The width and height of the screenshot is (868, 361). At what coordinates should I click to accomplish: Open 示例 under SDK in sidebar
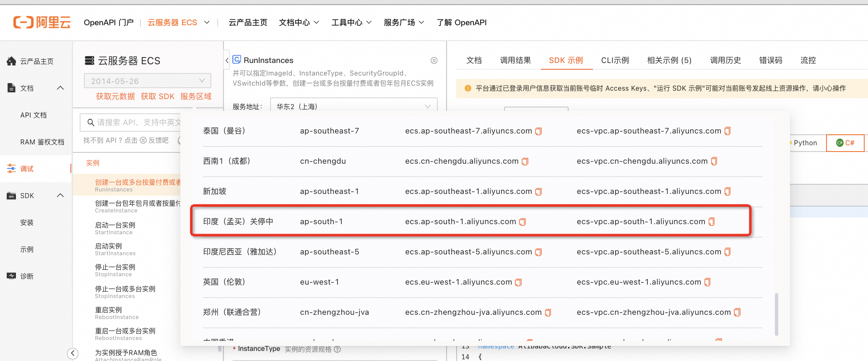pos(27,249)
